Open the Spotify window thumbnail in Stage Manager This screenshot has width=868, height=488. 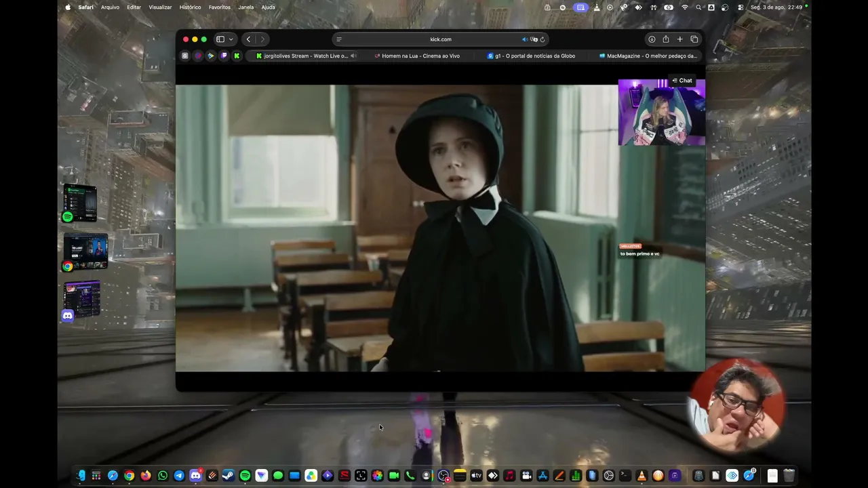coord(80,203)
